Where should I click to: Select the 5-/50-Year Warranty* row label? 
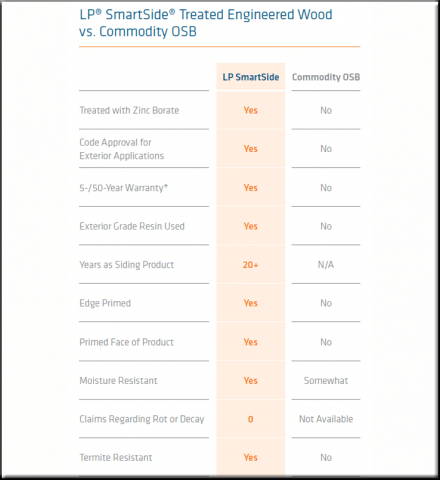coord(124,188)
